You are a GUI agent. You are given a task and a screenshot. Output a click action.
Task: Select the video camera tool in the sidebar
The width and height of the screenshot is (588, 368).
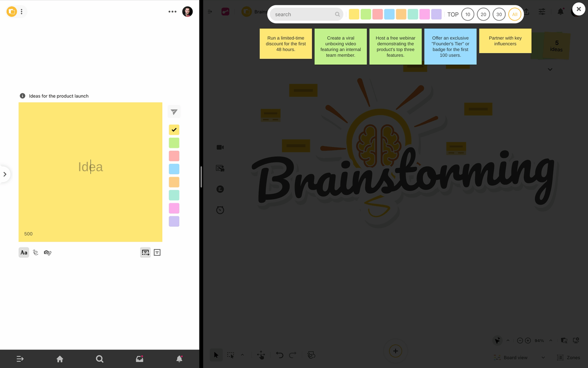point(220,147)
